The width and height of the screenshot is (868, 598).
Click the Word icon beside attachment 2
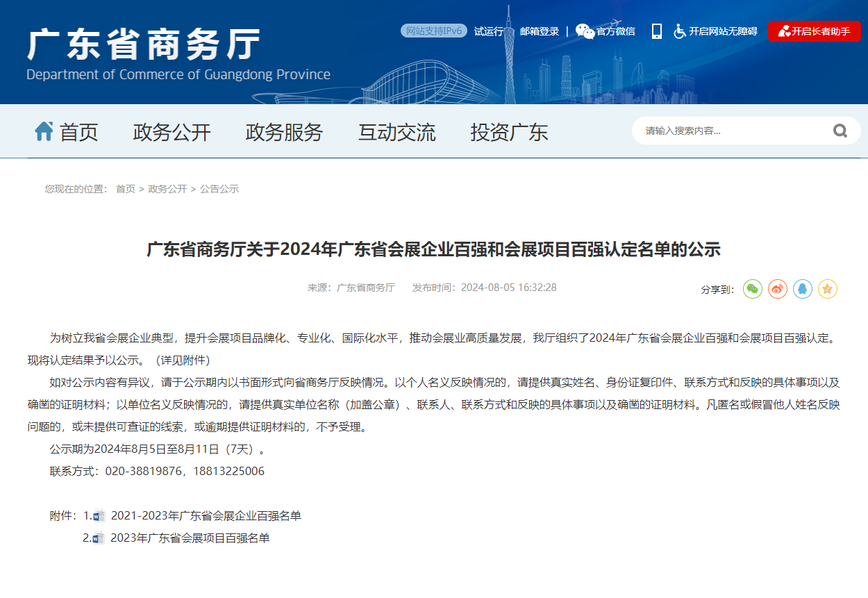coord(99,538)
